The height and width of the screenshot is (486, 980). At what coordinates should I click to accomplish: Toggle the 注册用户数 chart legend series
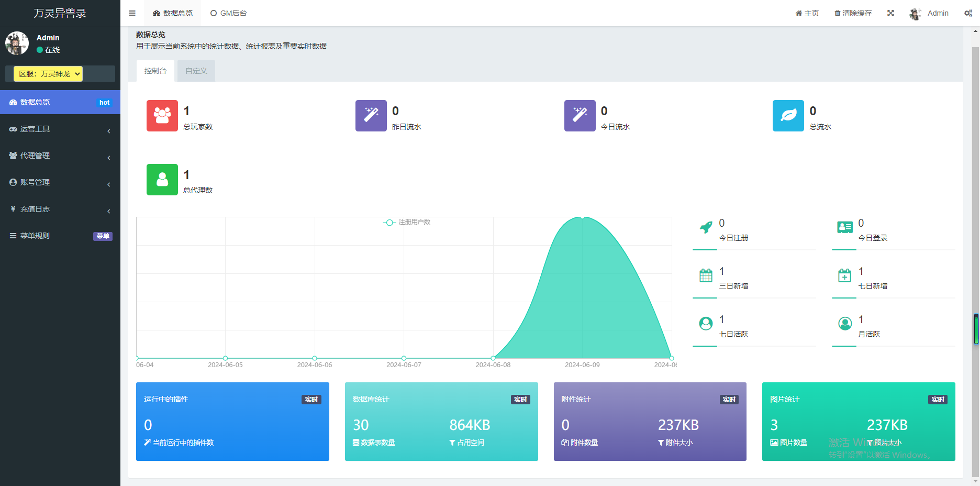[407, 222]
